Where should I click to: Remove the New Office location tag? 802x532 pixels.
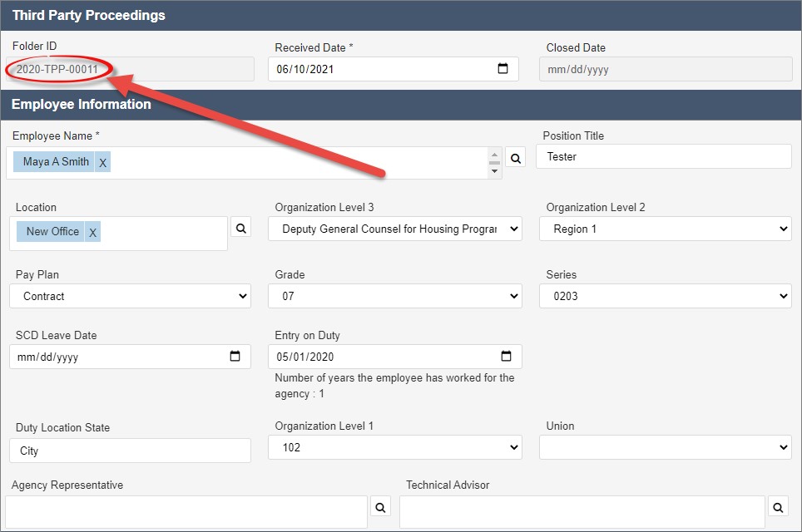tap(92, 232)
